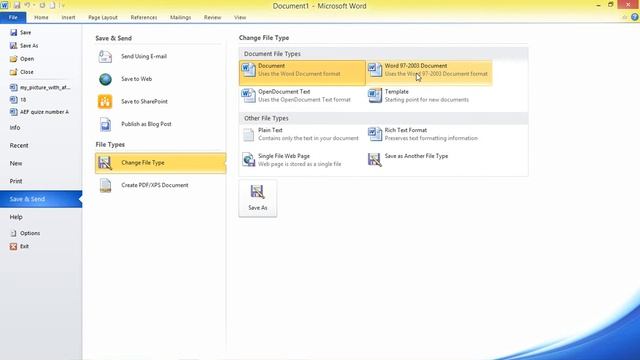Choose Send Using E-mail
The height and width of the screenshot is (360, 640).
pyautogui.click(x=160, y=56)
